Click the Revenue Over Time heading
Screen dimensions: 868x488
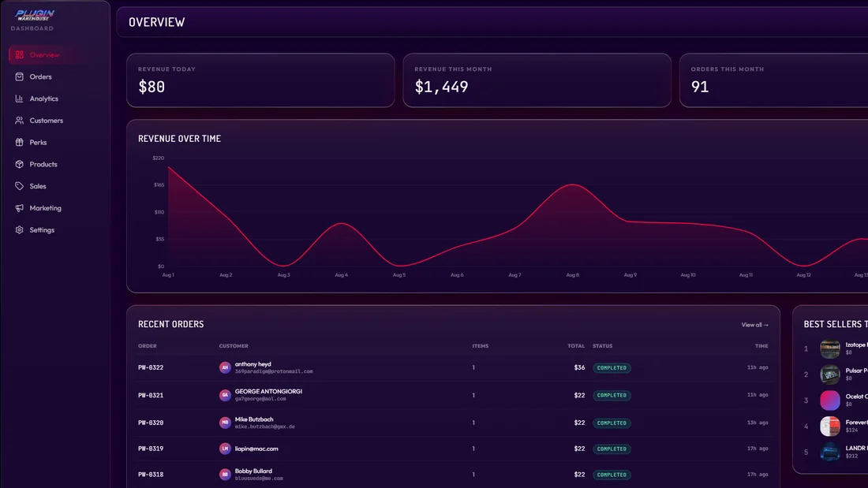pos(179,139)
